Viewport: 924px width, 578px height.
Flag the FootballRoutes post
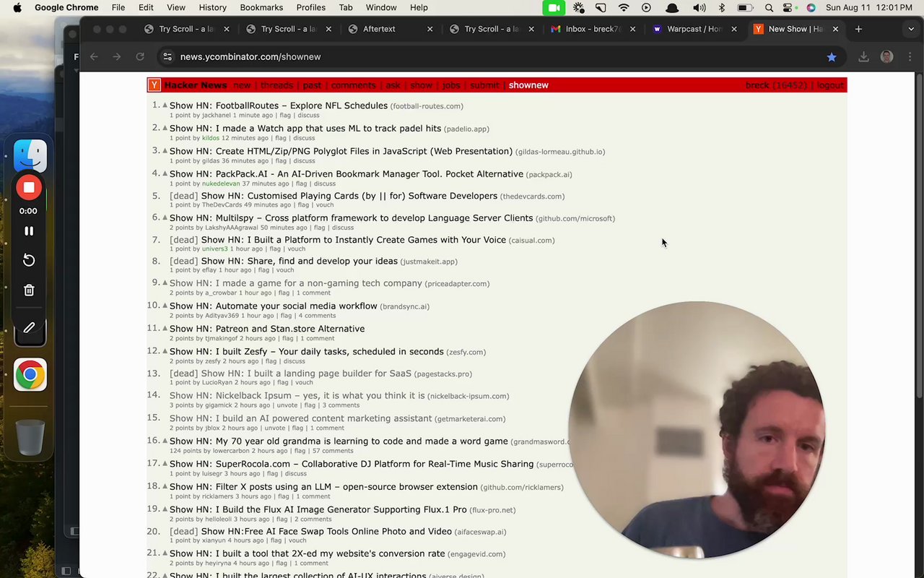point(285,115)
